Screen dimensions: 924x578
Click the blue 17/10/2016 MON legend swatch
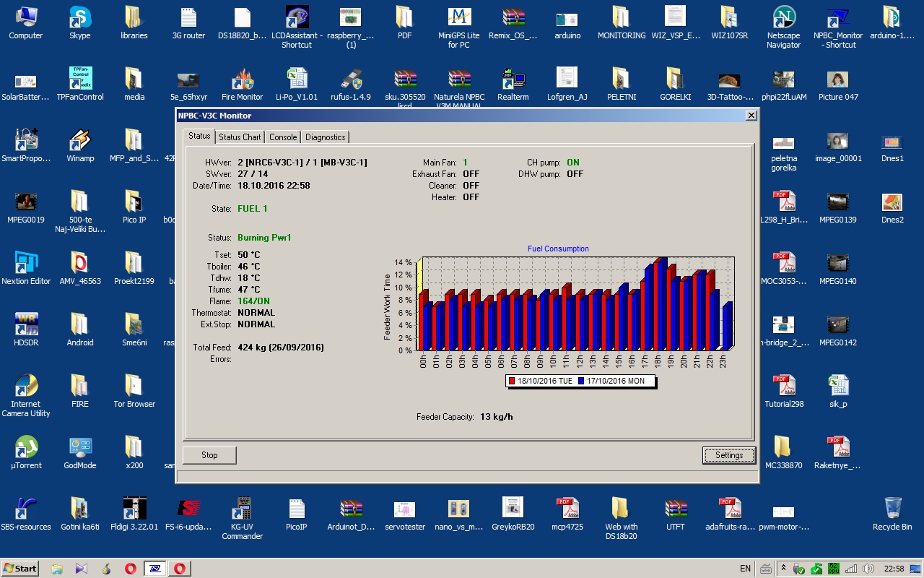coord(581,381)
